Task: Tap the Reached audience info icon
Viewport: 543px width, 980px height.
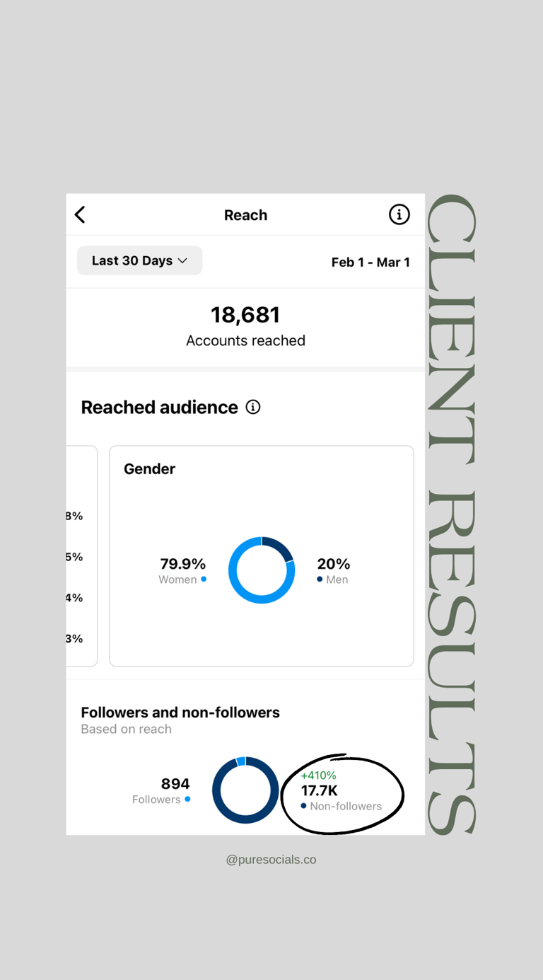Action: pos(253,407)
